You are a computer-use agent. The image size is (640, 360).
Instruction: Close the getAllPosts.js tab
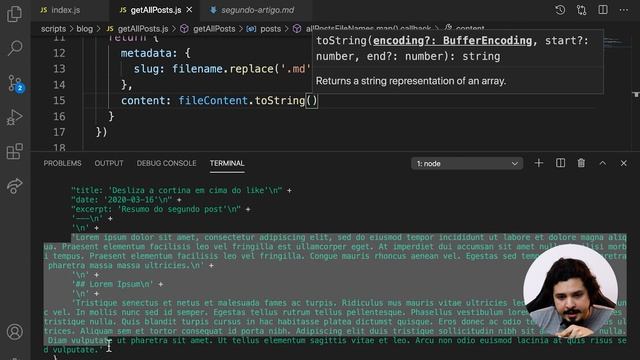coord(189,10)
